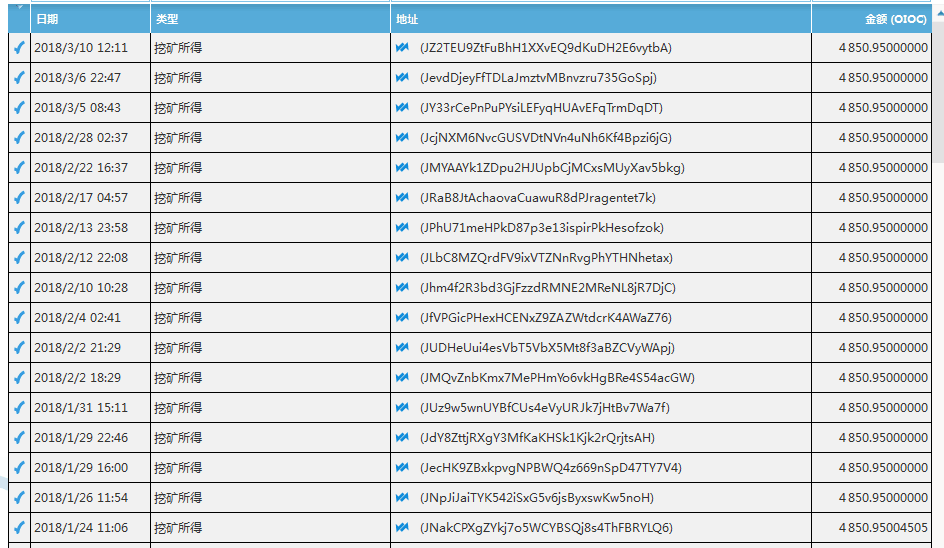Click the mining icon beside address JMQvZnbKmx7MePHmYo6vkHgBRe4S54acGW
This screenshot has width=944, height=548.
point(402,378)
